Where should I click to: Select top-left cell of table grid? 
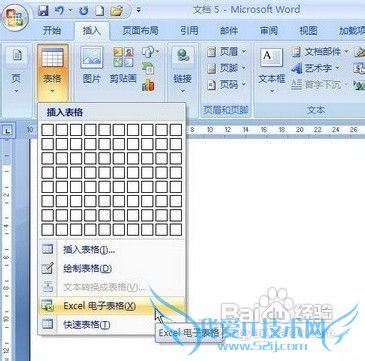point(47,130)
